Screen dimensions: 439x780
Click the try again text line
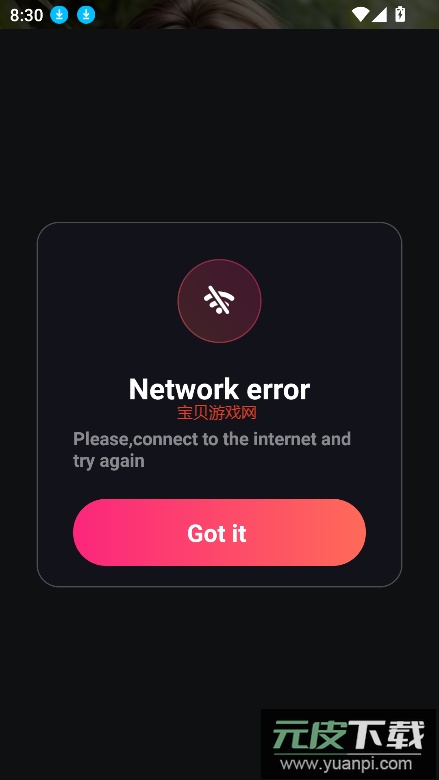tap(108, 461)
